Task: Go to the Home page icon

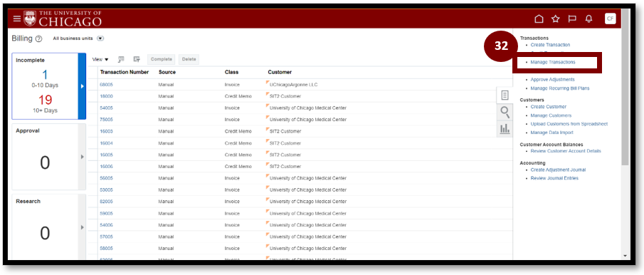Action: [x=539, y=19]
